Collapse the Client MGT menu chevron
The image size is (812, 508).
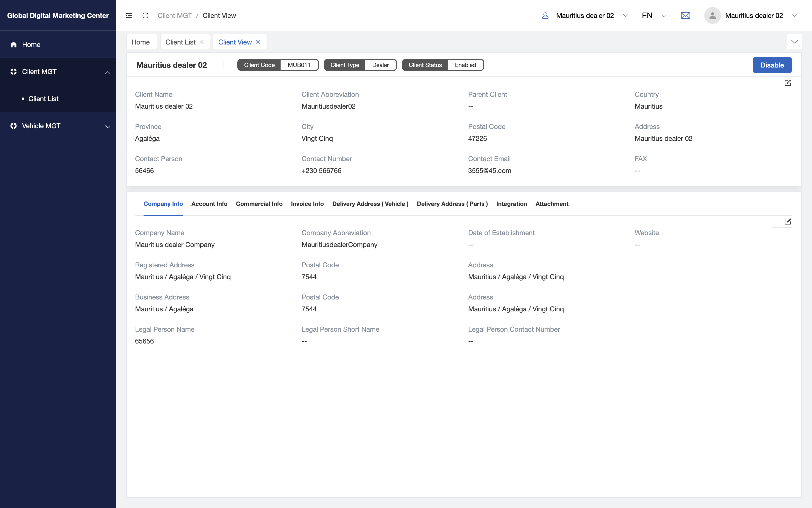(x=108, y=72)
